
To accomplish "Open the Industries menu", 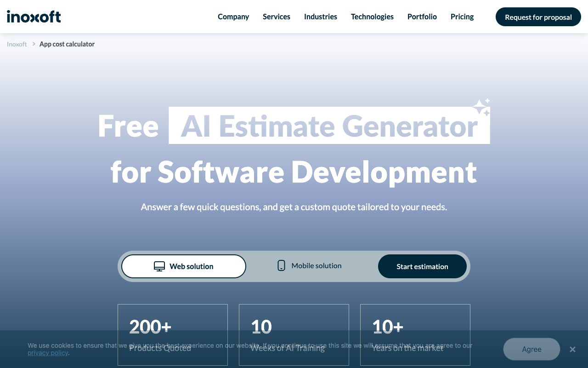I will [x=321, y=17].
